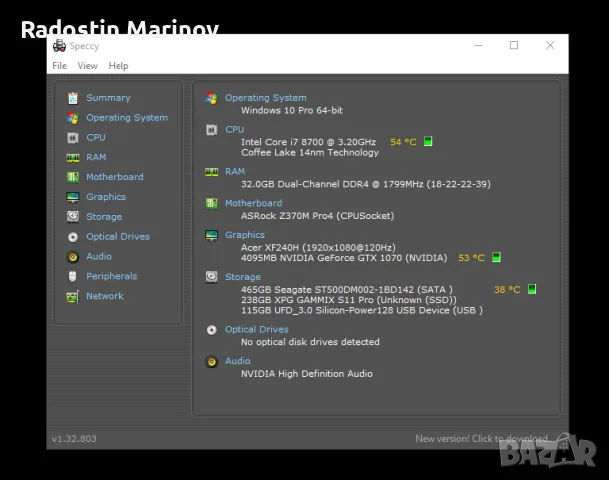Click the RAM stick icon in summary panel
This screenshot has height=480, width=609.
pos(212,172)
